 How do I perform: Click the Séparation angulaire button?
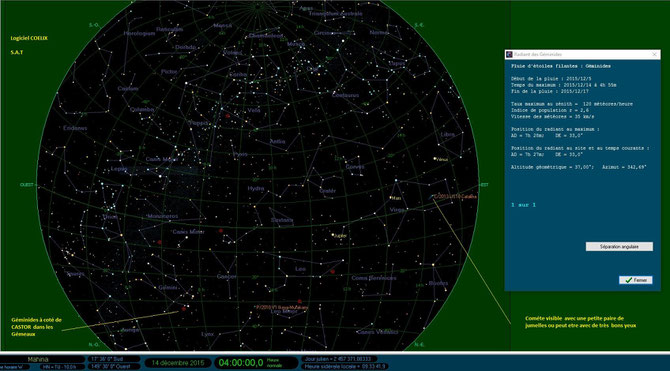click(x=619, y=247)
